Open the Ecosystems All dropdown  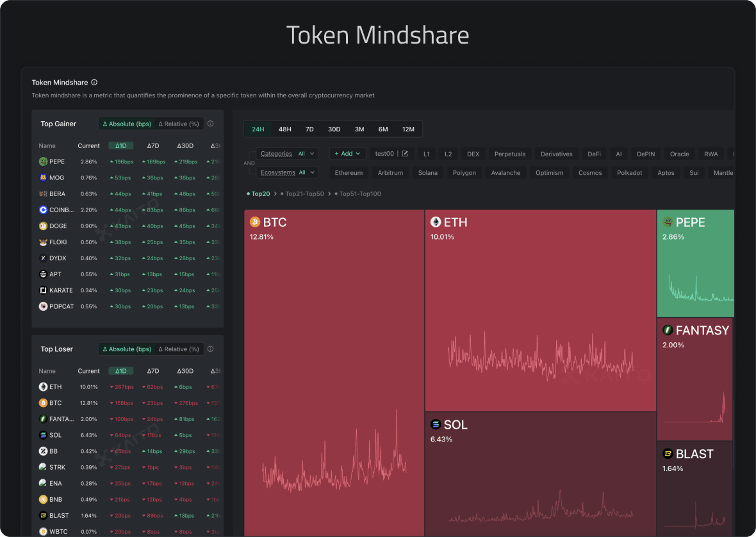click(287, 172)
